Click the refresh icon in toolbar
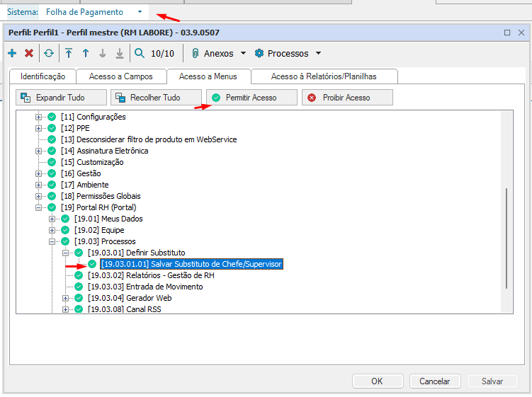Screen dimensions: 532x397 tap(49, 53)
